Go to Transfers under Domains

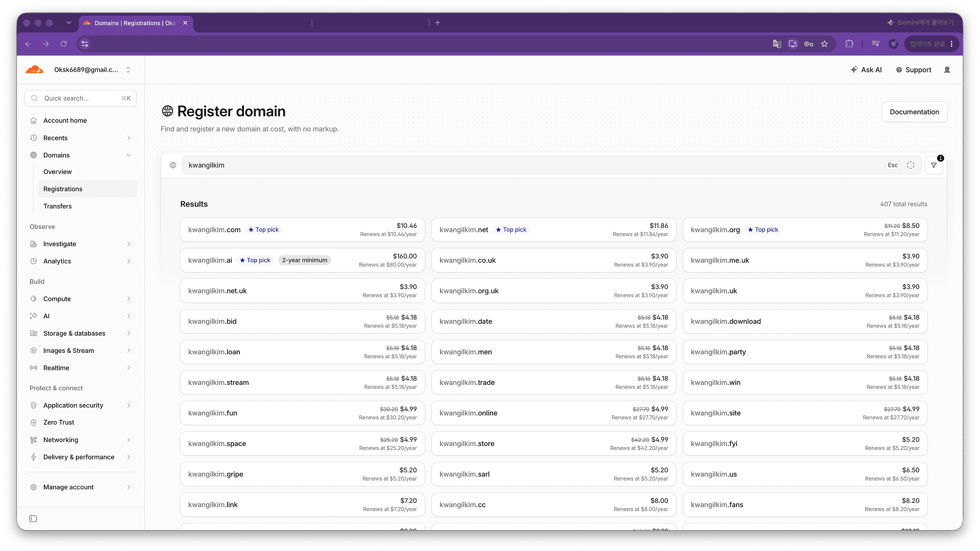pos(57,206)
